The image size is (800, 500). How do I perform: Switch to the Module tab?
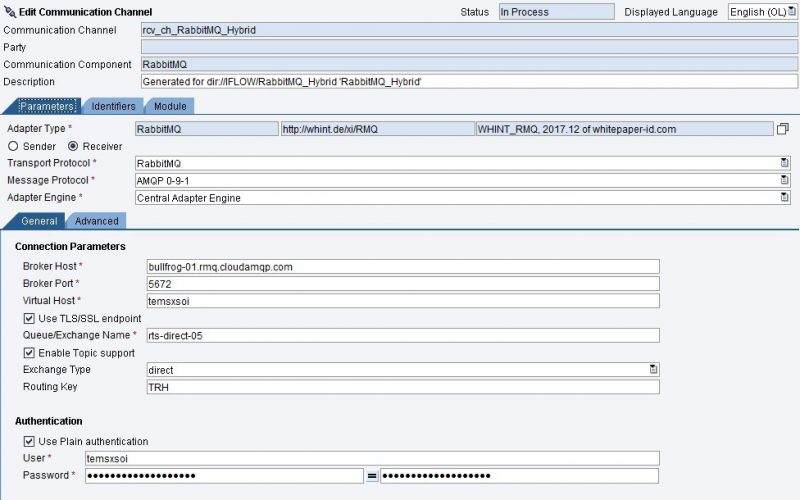point(170,106)
